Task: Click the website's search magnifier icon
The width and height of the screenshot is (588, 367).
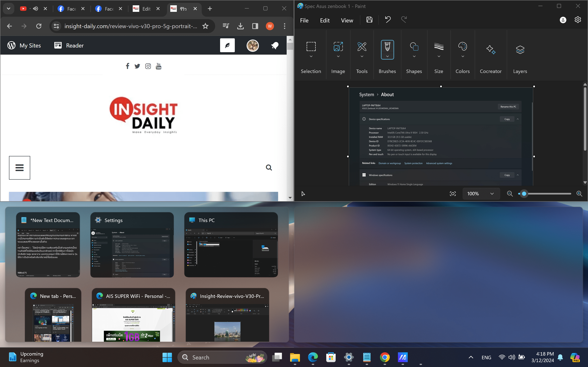Action: (x=269, y=167)
